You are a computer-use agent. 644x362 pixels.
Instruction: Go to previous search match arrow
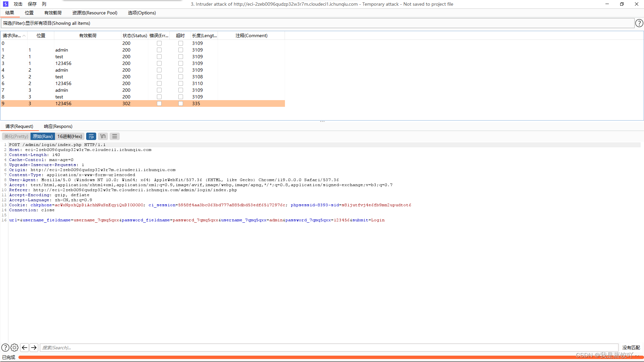pyautogui.click(x=24, y=348)
